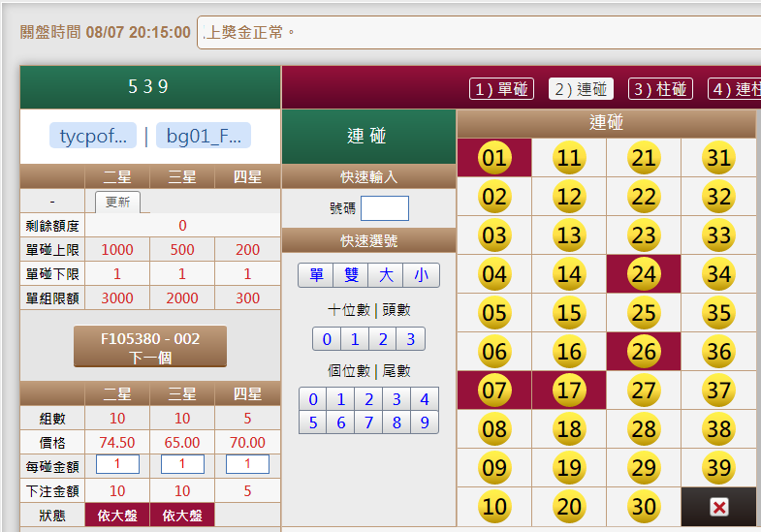Focus the 四星 每碰金額 input
This screenshot has width=761, height=532.
click(247, 464)
